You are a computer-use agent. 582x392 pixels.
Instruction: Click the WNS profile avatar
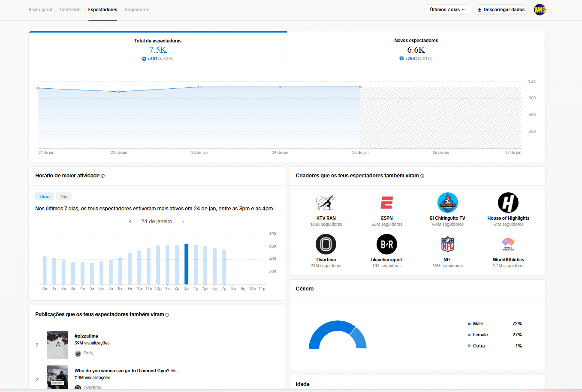[x=540, y=9]
